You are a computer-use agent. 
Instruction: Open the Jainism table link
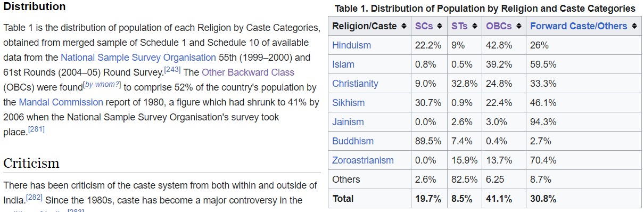point(348,122)
